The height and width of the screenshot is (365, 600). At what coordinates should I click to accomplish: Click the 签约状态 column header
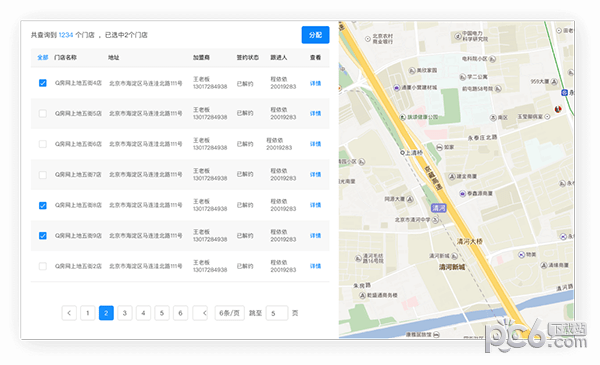point(248,57)
